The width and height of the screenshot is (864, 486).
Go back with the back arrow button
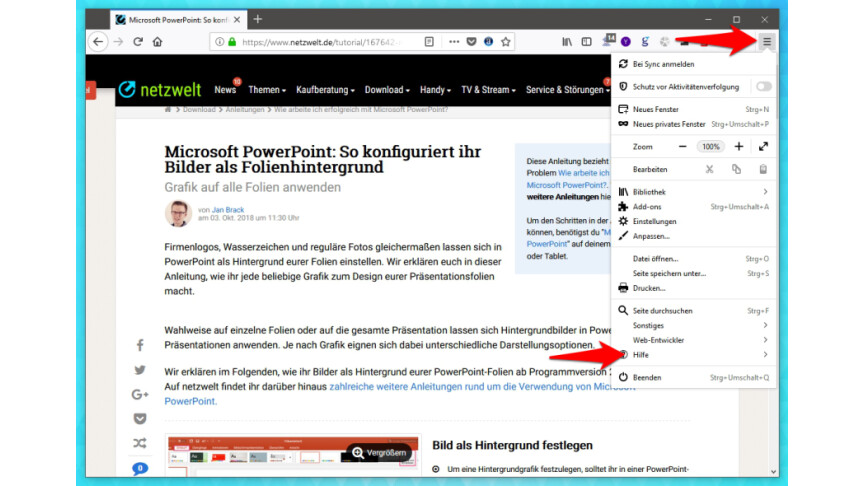tap(98, 42)
